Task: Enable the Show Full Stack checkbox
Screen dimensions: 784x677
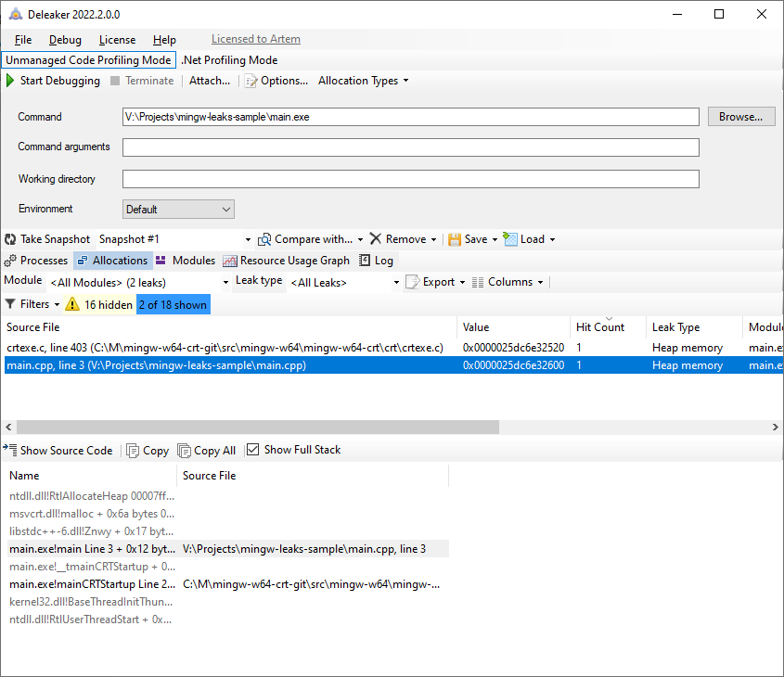Action: tap(252, 450)
